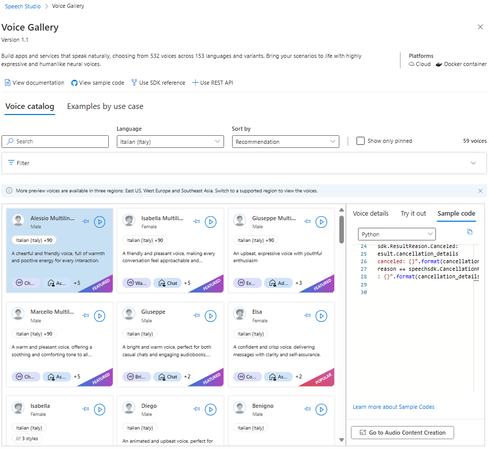This screenshot has width=489, height=449.
Task: Dismiss the preview voices info banner
Action: [x=480, y=191]
